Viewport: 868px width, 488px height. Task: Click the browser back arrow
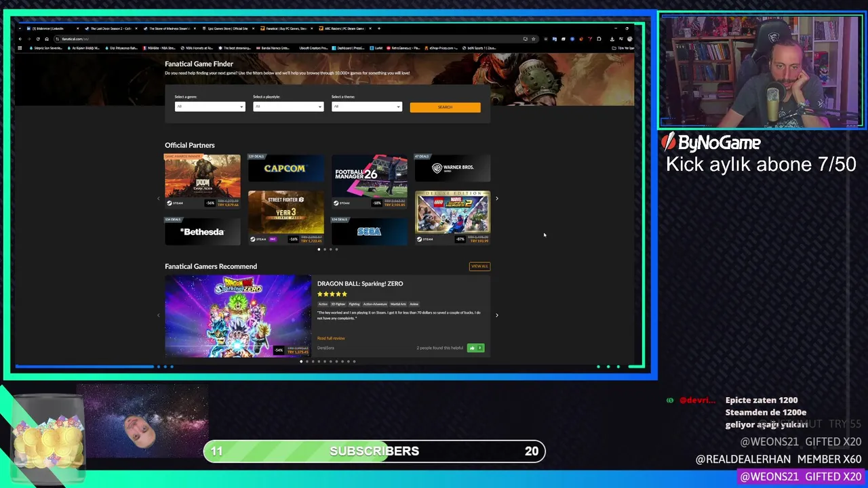(x=20, y=39)
